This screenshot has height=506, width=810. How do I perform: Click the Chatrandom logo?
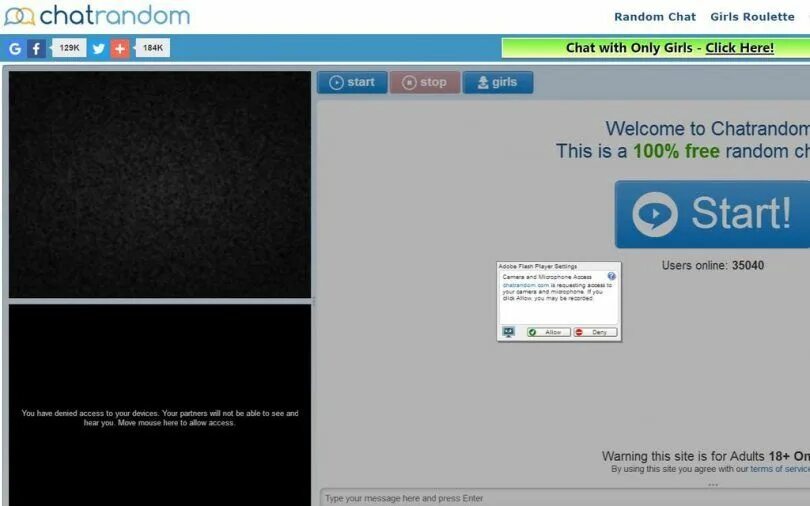pos(97,15)
